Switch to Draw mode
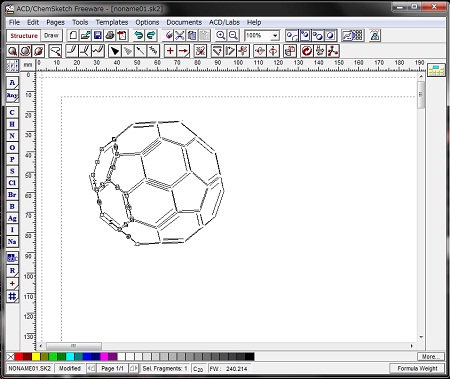450x379 pixels. point(51,35)
